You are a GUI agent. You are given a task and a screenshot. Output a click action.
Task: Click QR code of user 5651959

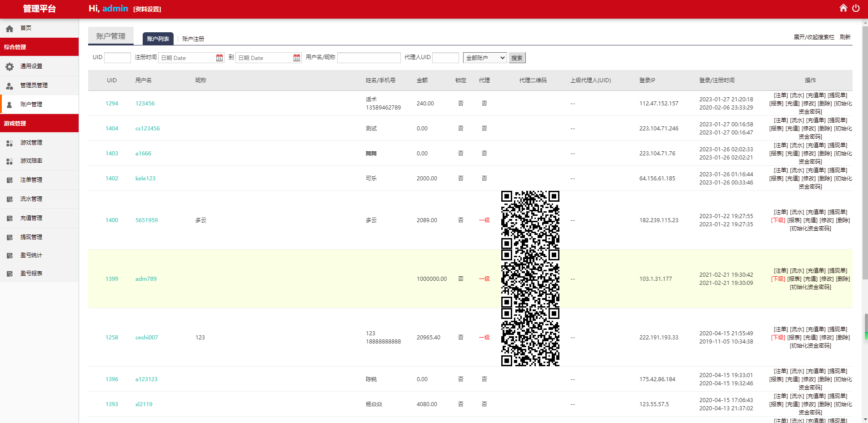530,220
